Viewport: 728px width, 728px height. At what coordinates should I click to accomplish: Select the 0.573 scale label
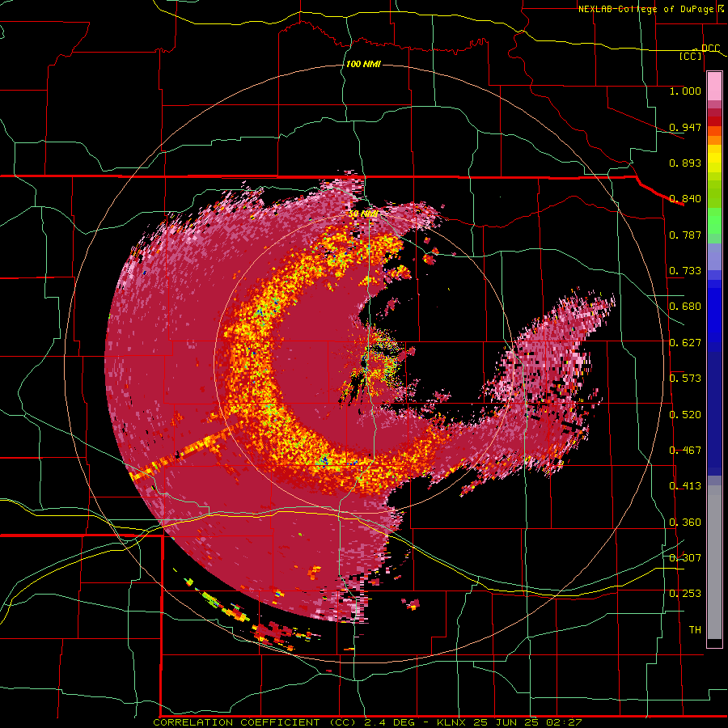[685, 379]
